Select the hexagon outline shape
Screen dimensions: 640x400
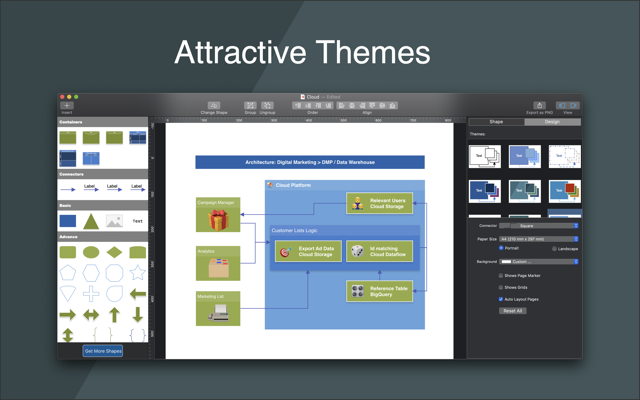pos(91,273)
